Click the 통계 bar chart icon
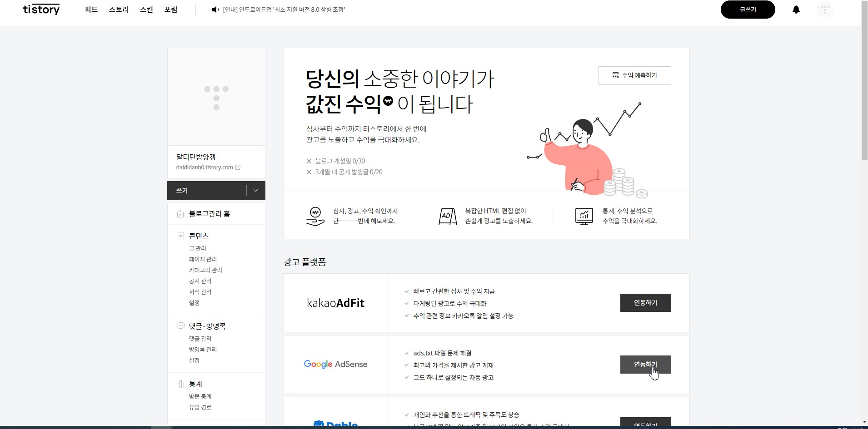The image size is (868, 429). click(x=180, y=384)
